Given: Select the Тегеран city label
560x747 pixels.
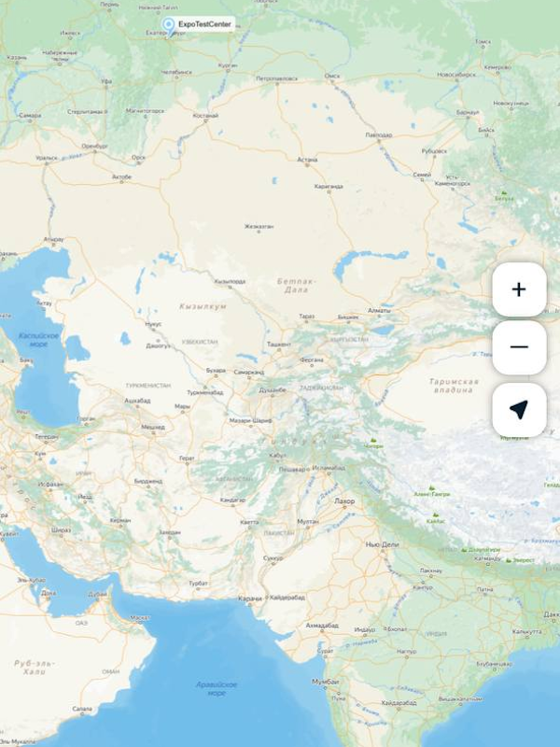Looking at the screenshot, I should (x=46, y=436).
